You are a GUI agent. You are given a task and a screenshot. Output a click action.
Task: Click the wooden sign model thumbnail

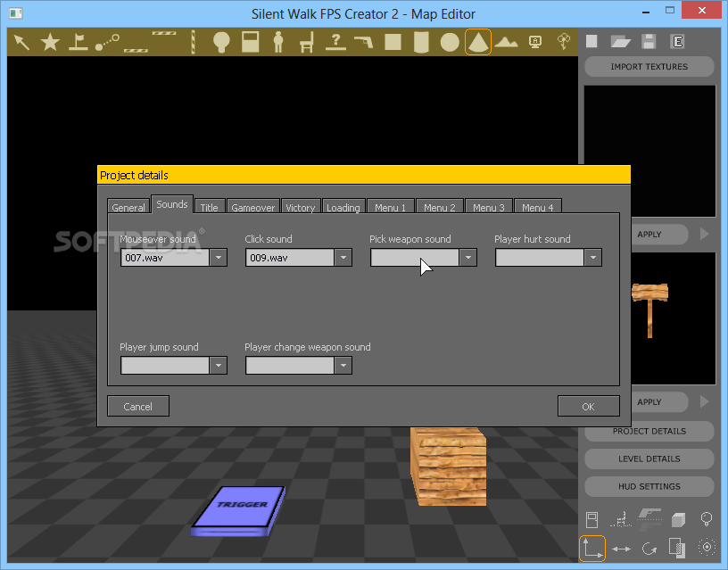point(649,310)
